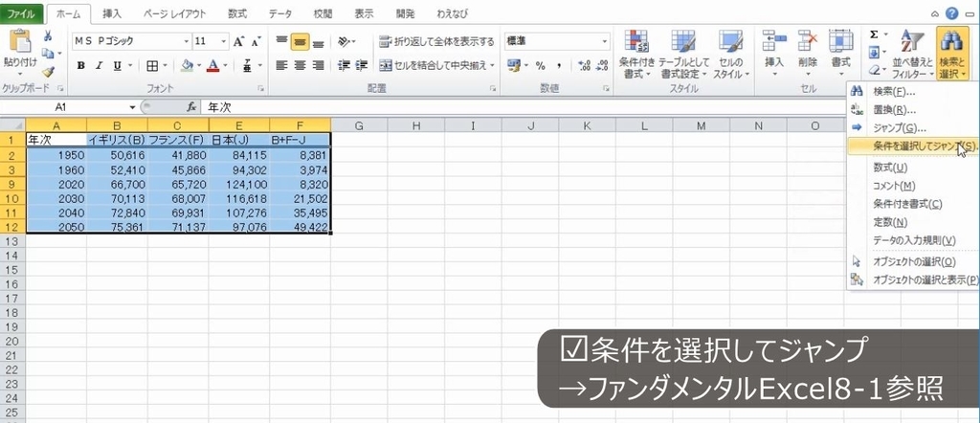
Task: Open the fill color dropdown arrow
Action: pos(198,66)
